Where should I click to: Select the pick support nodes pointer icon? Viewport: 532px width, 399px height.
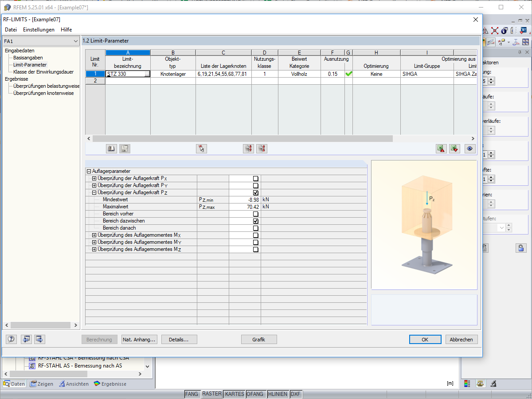(x=201, y=149)
